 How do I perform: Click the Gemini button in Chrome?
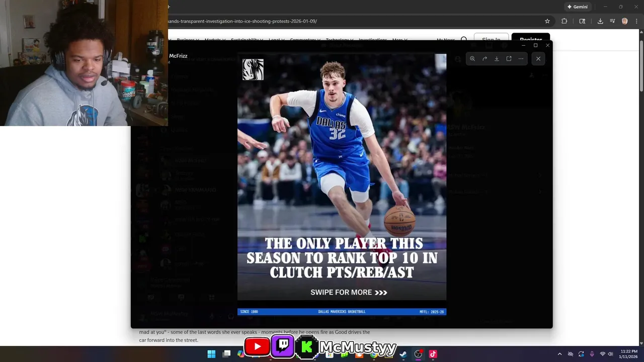[x=577, y=7]
